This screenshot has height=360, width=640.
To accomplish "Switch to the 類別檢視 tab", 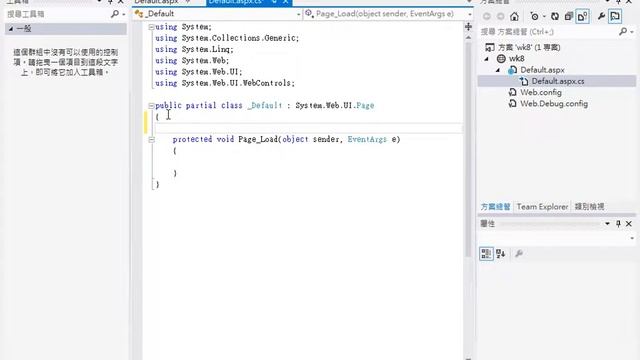I will (x=589, y=207).
